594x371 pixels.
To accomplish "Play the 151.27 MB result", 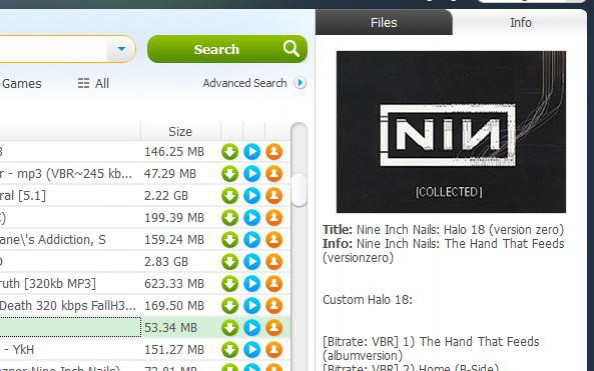I will click(x=252, y=349).
